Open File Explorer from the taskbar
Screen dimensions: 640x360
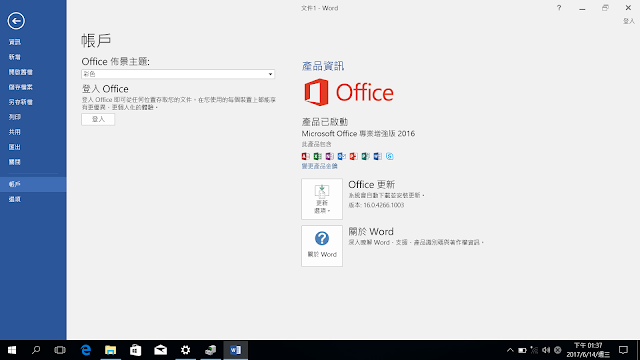[x=111, y=350]
